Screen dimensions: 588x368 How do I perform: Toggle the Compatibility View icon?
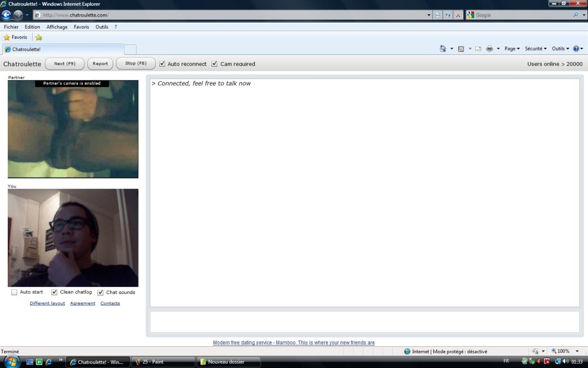(x=438, y=15)
